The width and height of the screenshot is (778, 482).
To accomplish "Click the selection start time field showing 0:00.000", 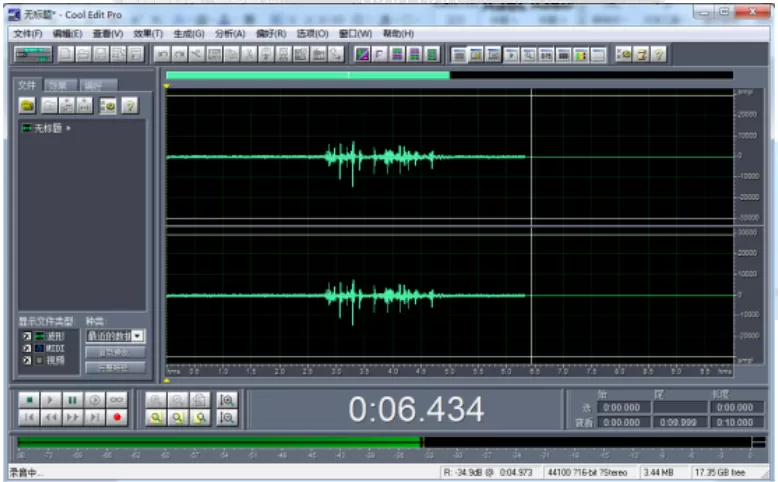I will click(x=623, y=408).
